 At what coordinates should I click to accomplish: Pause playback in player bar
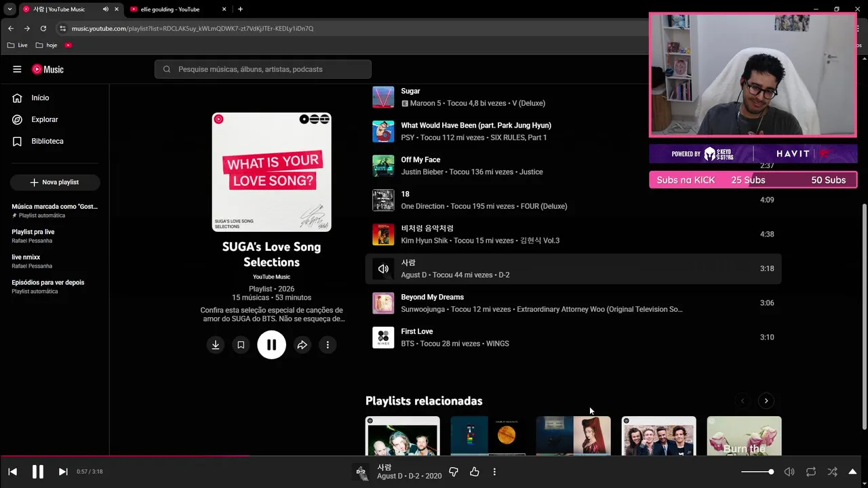point(38,472)
